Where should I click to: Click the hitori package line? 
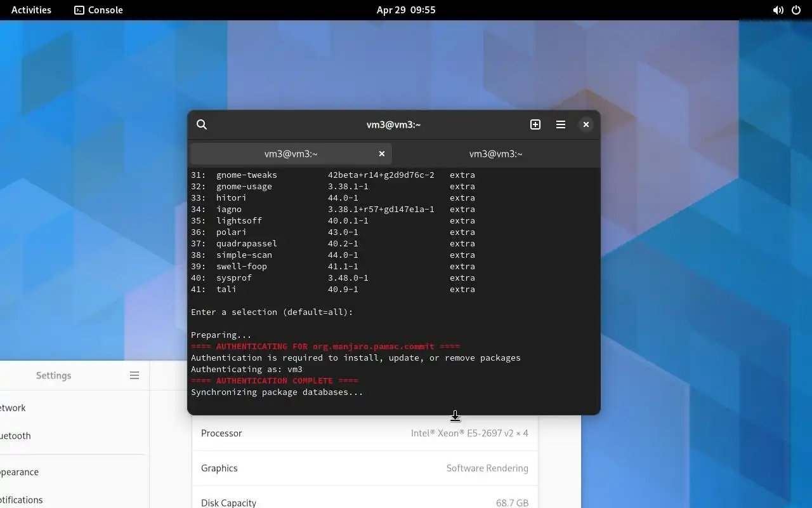[333, 197]
